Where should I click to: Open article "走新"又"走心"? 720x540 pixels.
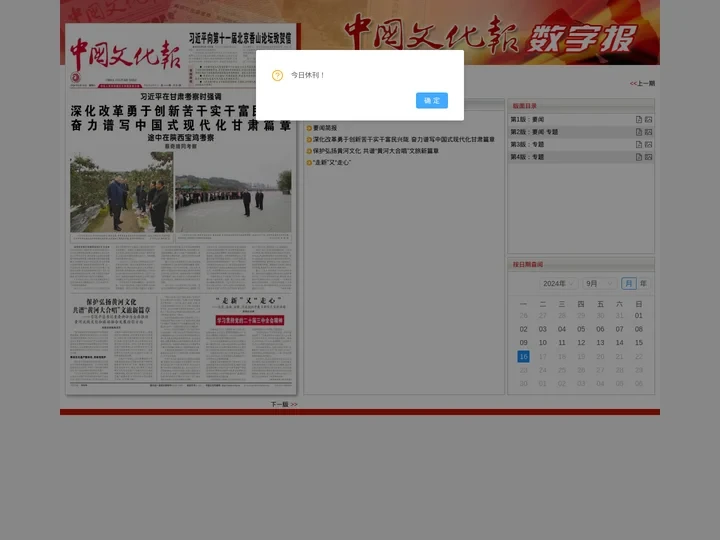332,162
